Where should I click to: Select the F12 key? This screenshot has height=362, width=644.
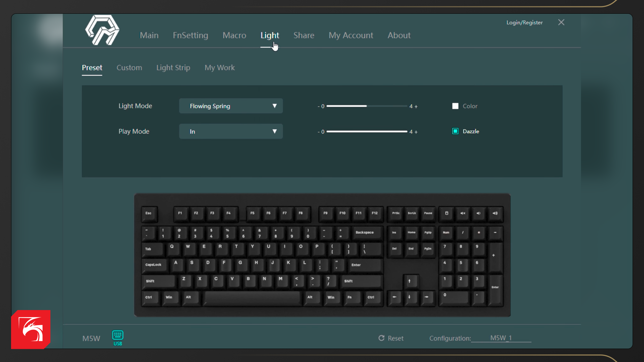pyautogui.click(x=375, y=214)
